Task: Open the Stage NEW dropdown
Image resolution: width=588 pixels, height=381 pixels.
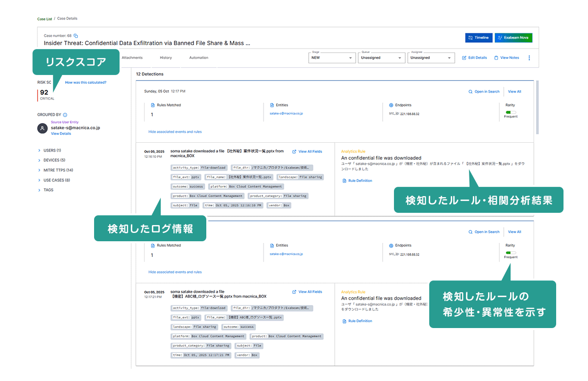Action: coord(332,58)
